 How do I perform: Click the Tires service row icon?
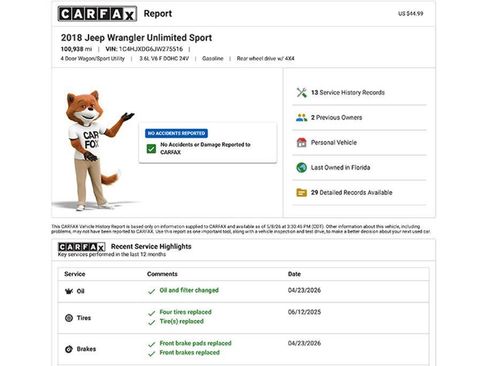click(x=69, y=318)
